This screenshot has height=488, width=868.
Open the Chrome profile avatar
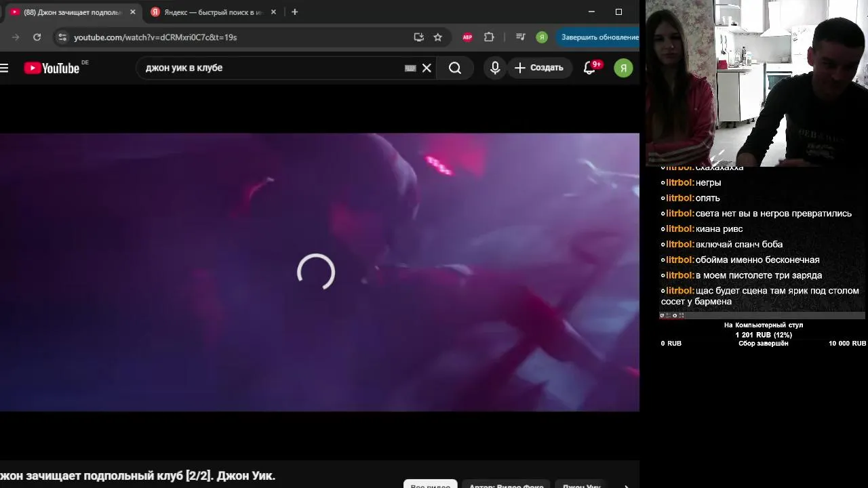(542, 37)
